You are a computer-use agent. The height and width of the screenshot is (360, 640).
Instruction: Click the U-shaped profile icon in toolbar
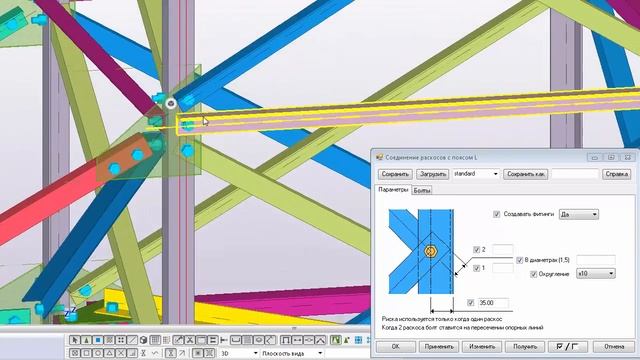pyautogui.click(x=236, y=340)
